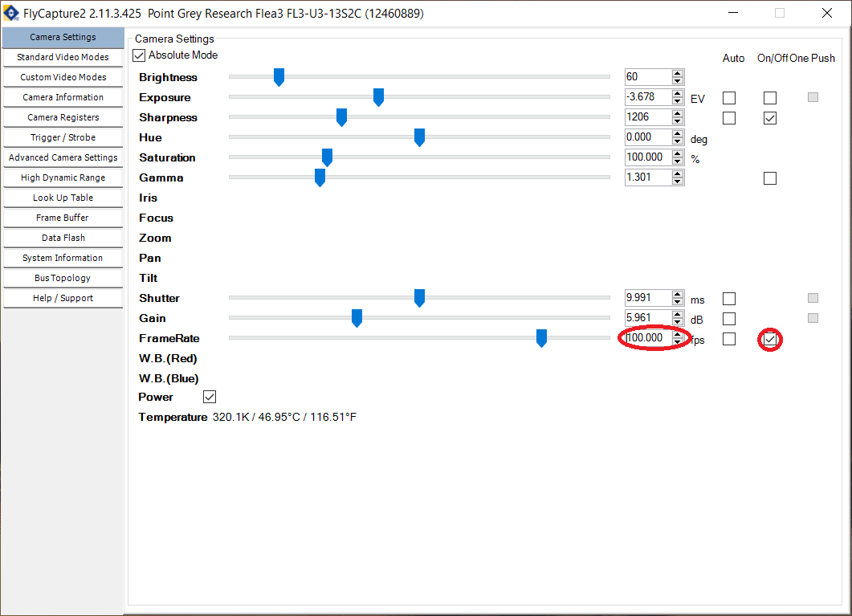Click Exposure spinner down arrow
The width and height of the screenshot is (852, 616).
[678, 101]
